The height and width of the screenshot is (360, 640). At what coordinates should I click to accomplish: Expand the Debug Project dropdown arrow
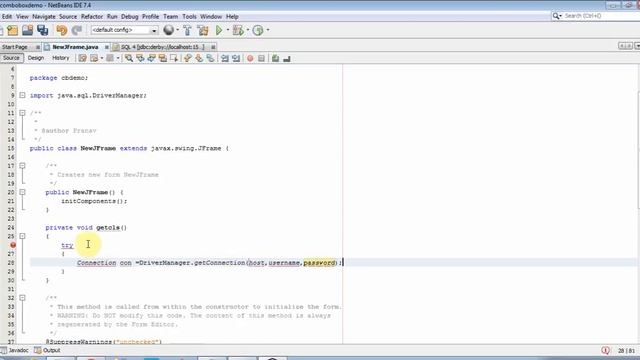pos(248,30)
